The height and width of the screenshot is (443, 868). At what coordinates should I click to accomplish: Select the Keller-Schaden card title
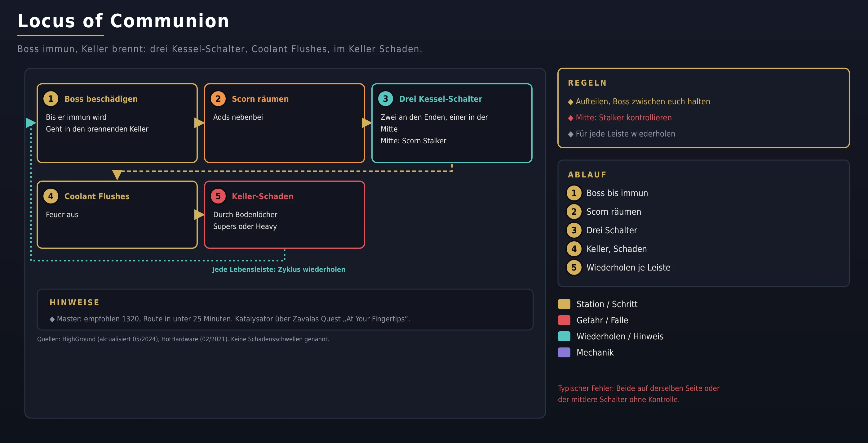(x=263, y=196)
